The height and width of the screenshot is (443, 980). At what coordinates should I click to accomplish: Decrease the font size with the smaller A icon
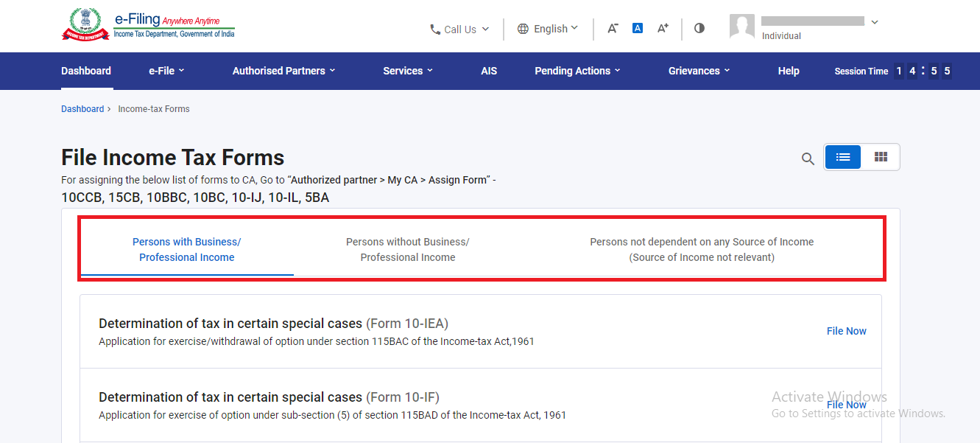(613, 28)
